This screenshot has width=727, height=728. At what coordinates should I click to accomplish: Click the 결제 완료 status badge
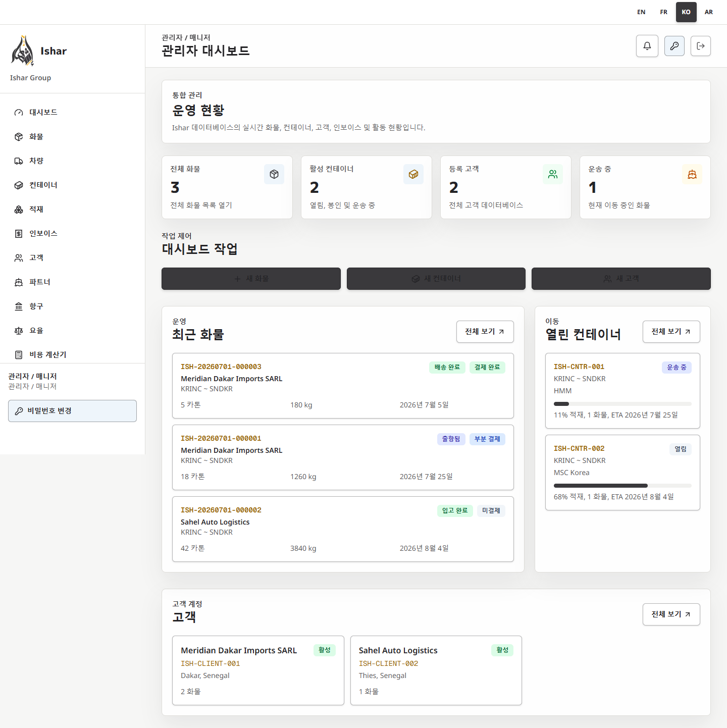coord(487,368)
